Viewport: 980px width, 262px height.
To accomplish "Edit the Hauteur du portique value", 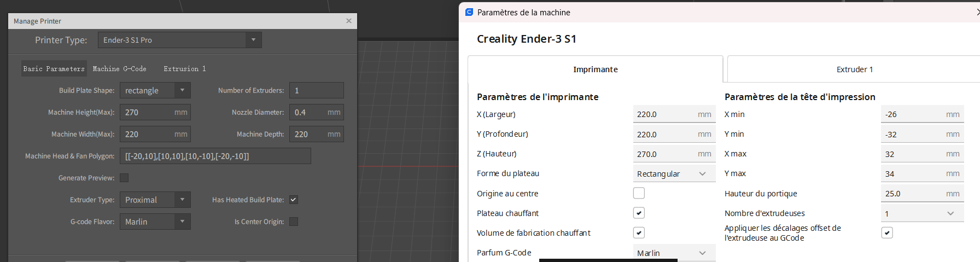I will 923,193.
